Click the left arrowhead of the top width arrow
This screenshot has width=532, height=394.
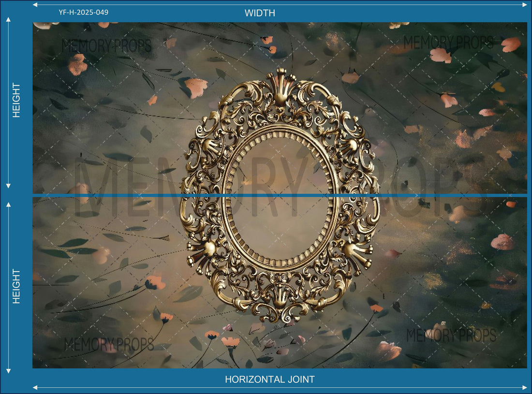[35, 4]
